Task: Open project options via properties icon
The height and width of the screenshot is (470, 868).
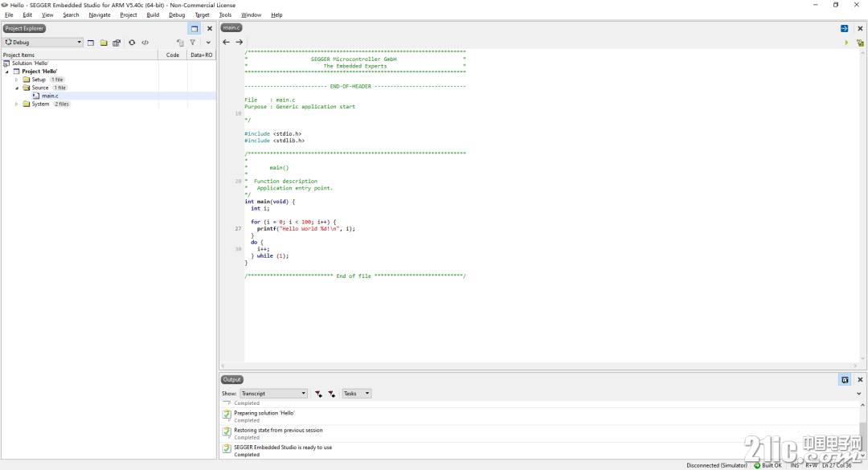Action: (117, 43)
